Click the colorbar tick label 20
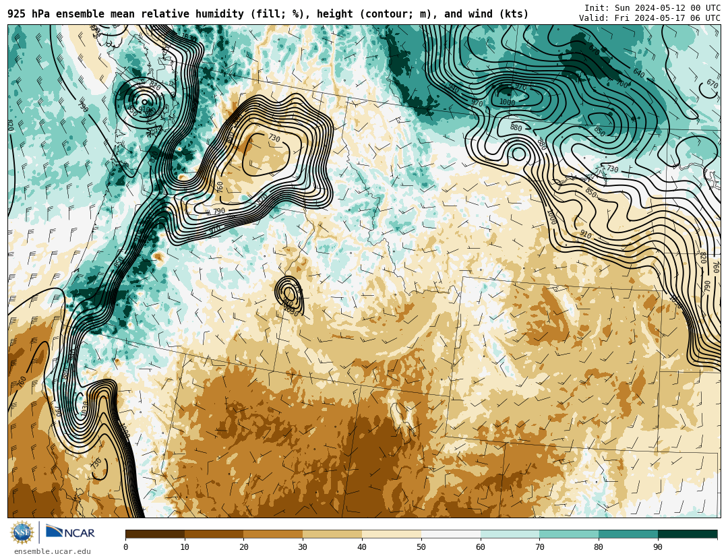728x560 pixels. pyautogui.click(x=244, y=547)
